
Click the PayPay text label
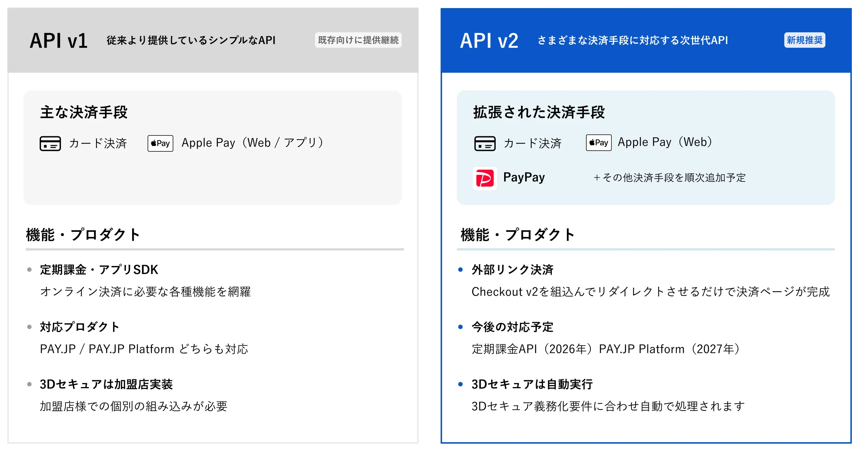[x=524, y=177]
